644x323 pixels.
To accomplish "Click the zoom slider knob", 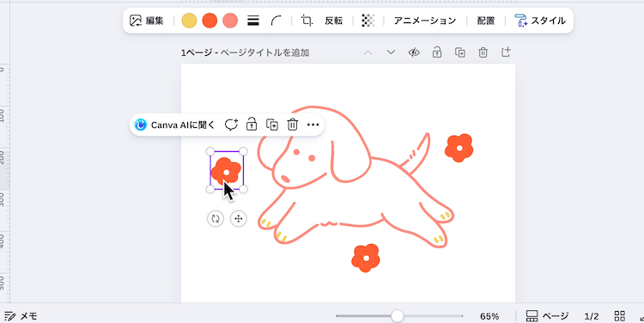I will click(x=398, y=316).
